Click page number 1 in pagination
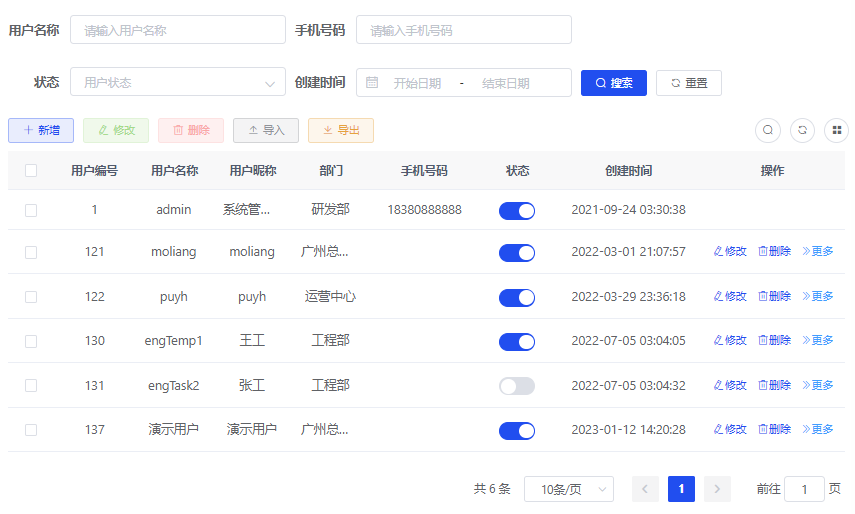The width and height of the screenshot is (855, 514). pyautogui.click(x=681, y=489)
